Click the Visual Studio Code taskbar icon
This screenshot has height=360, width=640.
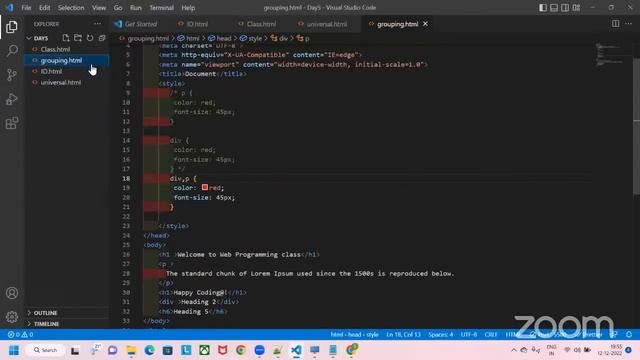point(296,350)
